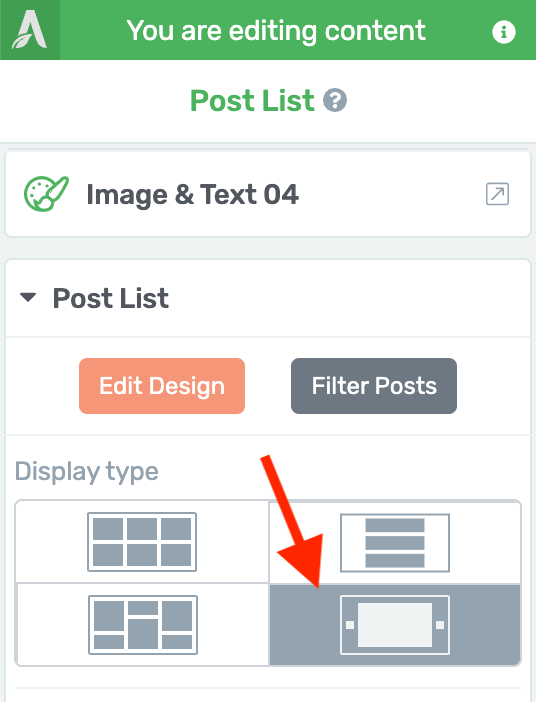
Task: Click Edit Design button
Action: [162, 385]
